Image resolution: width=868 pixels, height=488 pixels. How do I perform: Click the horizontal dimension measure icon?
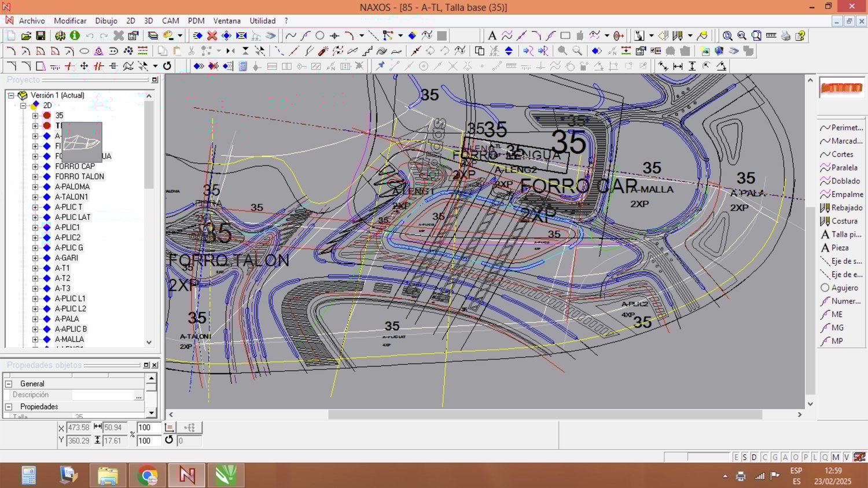point(678,66)
